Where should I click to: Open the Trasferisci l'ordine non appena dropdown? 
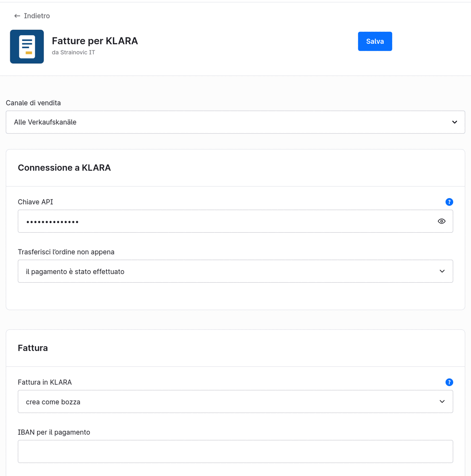click(235, 271)
